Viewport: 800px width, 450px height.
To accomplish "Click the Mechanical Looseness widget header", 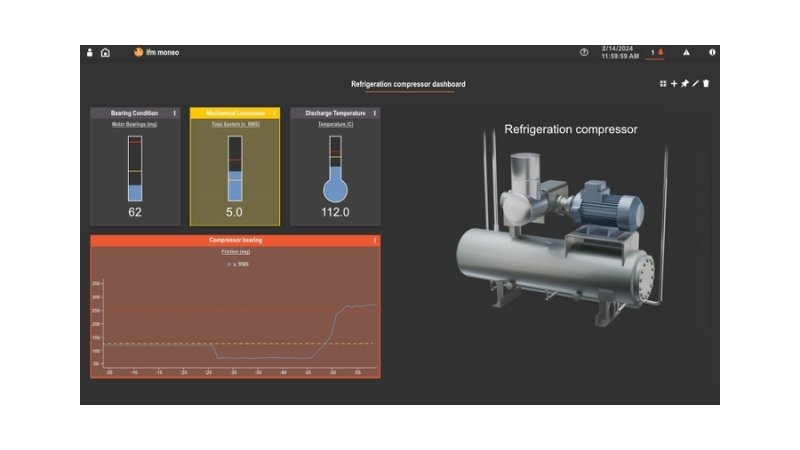I will tap(235, 113).
